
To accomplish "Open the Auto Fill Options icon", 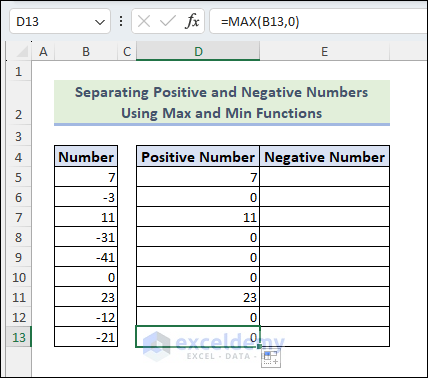I will pyautogui.click(x=271, y=358).
